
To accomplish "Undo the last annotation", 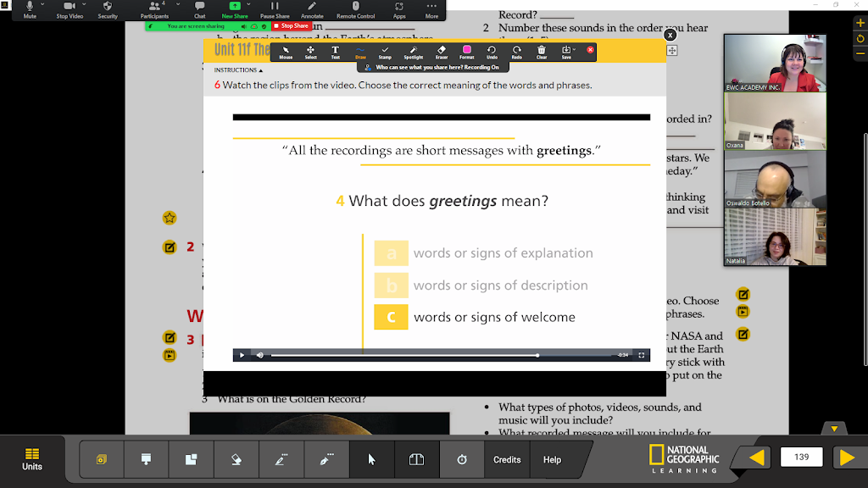I will coord(492,52).
